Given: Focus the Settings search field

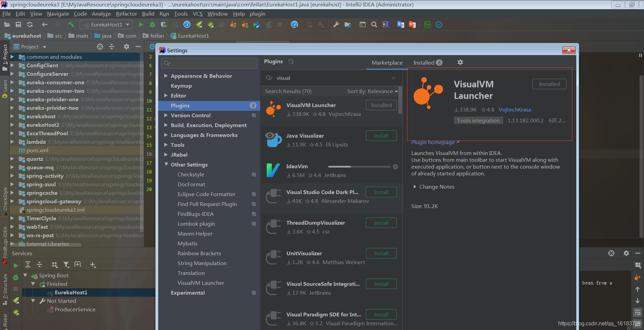Looking at the screenshot, I should (x=209, y=63).
